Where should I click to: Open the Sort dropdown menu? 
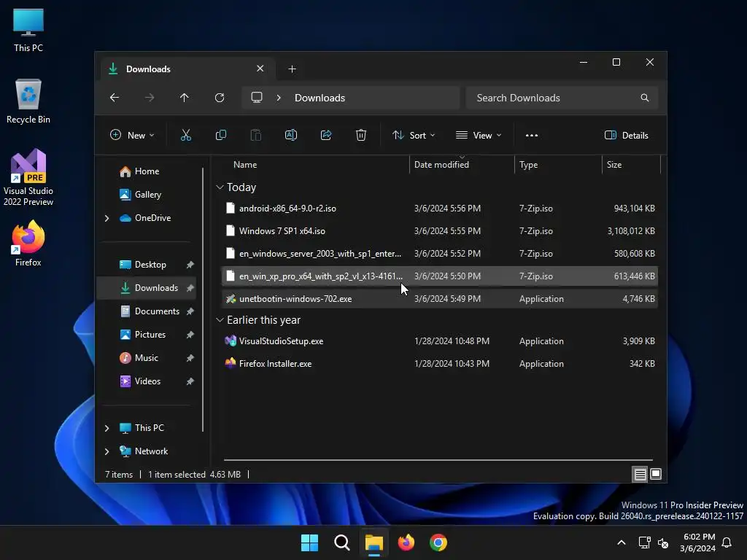414,135
